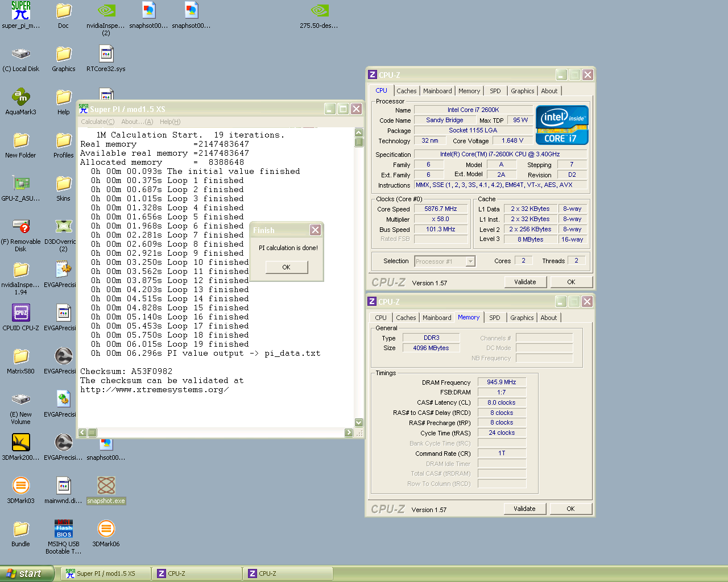Open the Calculate menu in Super PI
The width and height of the screenshot is (728, 582).
coord(97,122)
